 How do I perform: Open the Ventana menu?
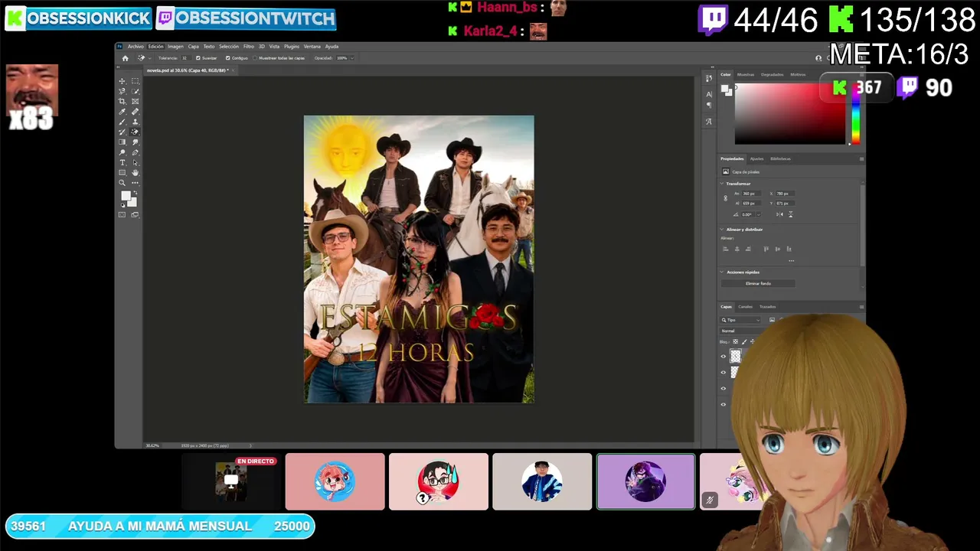312,46
